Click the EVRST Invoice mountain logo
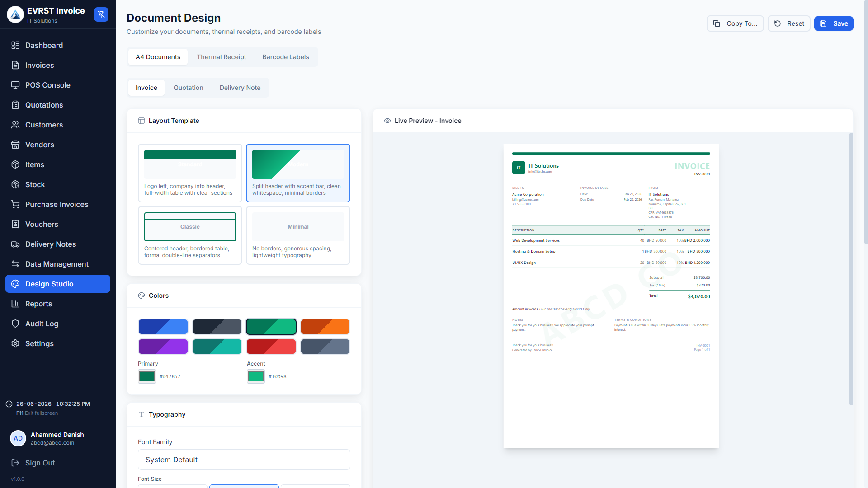 pyautogui.click(x=15, y=14)
